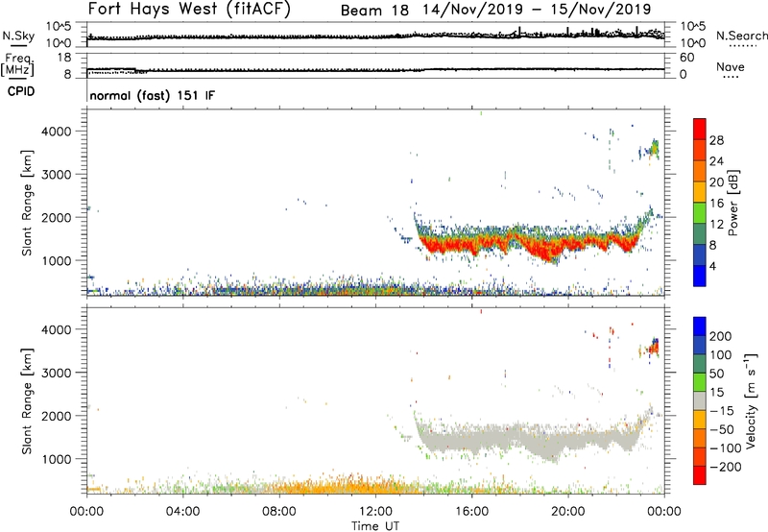Viewport: 768px width, 532px height.
Task: Click the red bottom of the velocity color bar
Action: point(700,475)
